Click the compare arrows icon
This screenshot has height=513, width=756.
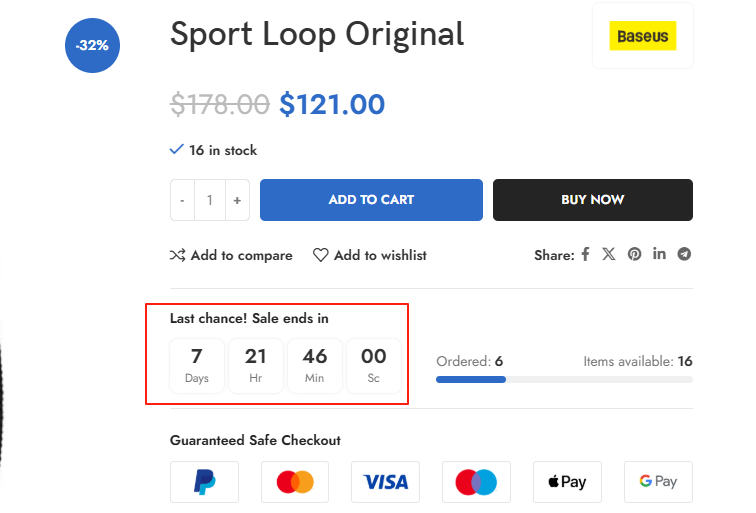178,256
